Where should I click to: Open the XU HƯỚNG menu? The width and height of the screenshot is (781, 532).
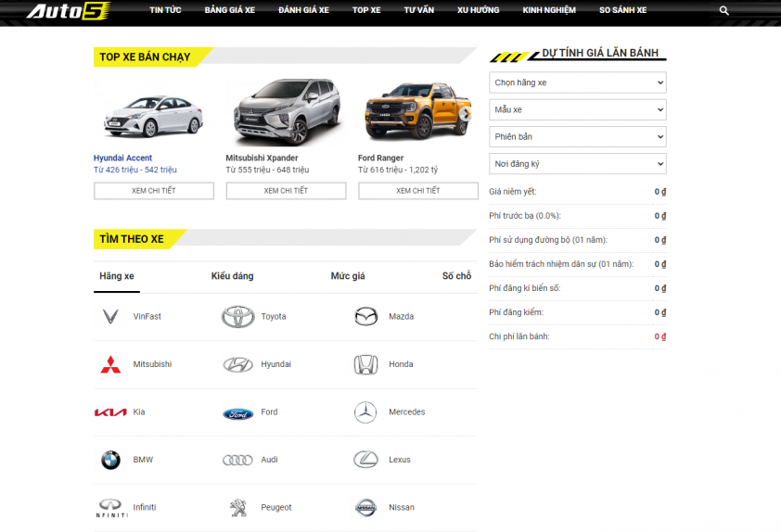479,10
